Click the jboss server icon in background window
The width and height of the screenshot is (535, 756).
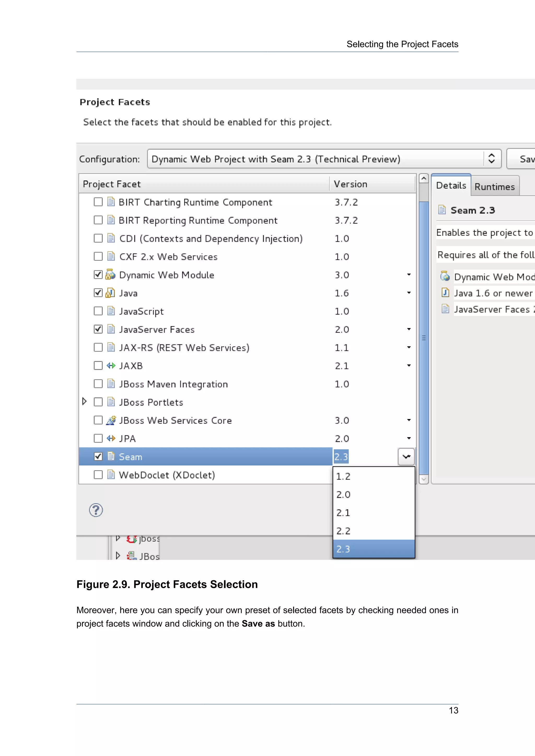pyautogui.click(x=131, y=539)
